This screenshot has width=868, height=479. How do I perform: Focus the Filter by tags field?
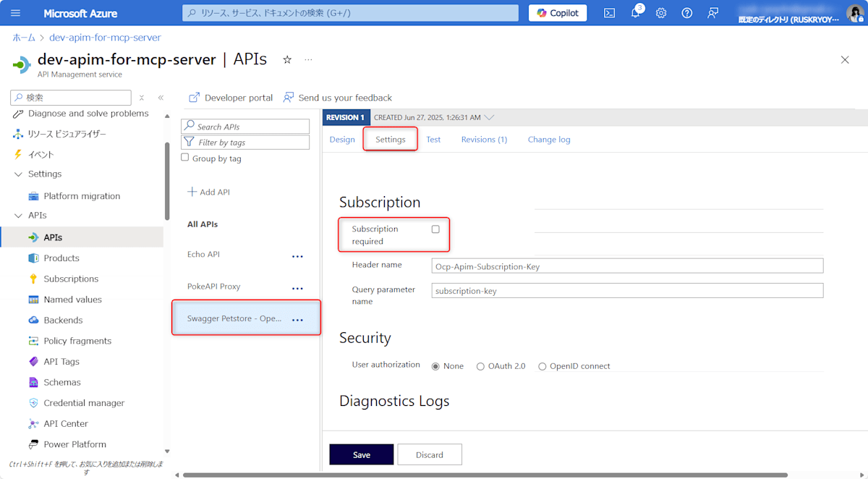tap(245, 143)
